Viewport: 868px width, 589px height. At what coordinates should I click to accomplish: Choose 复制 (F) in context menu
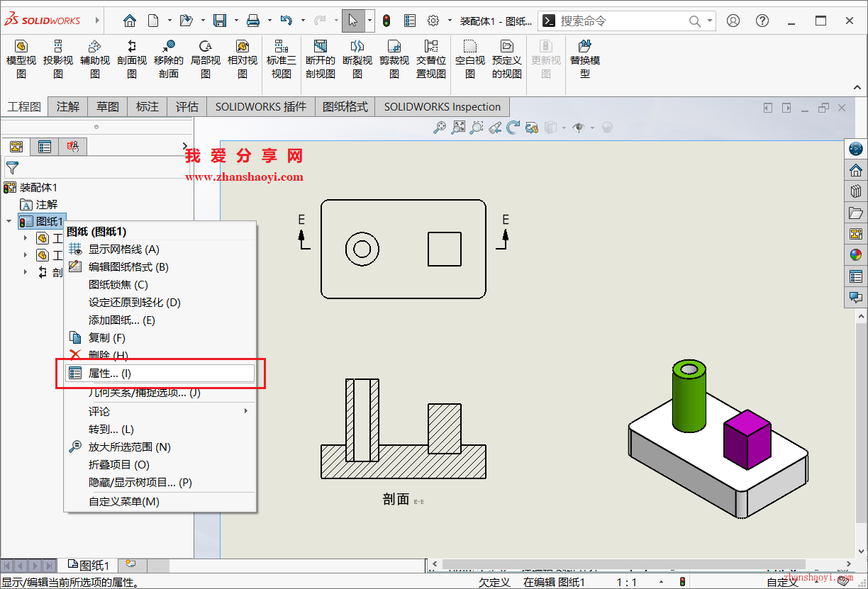coord(160,338)
